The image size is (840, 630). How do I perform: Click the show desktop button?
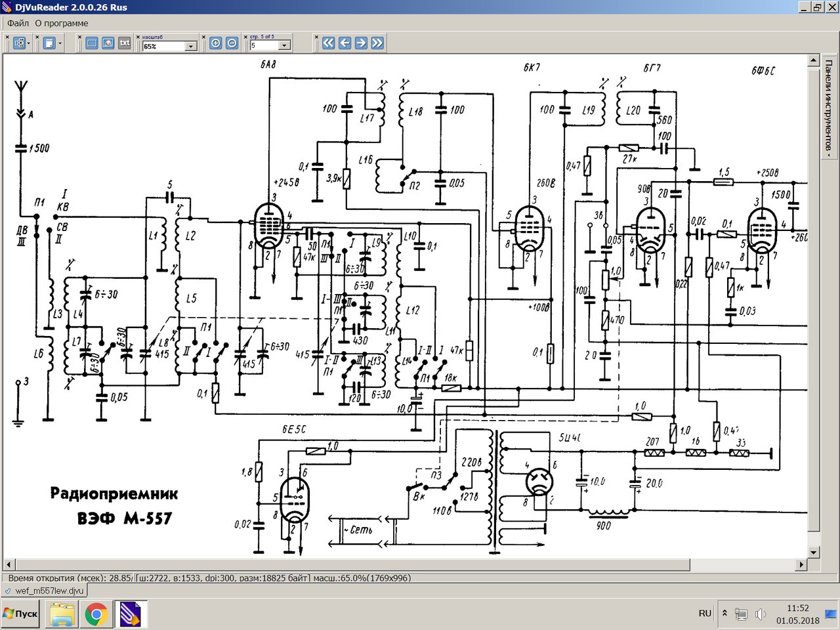[x=831, y=614]
